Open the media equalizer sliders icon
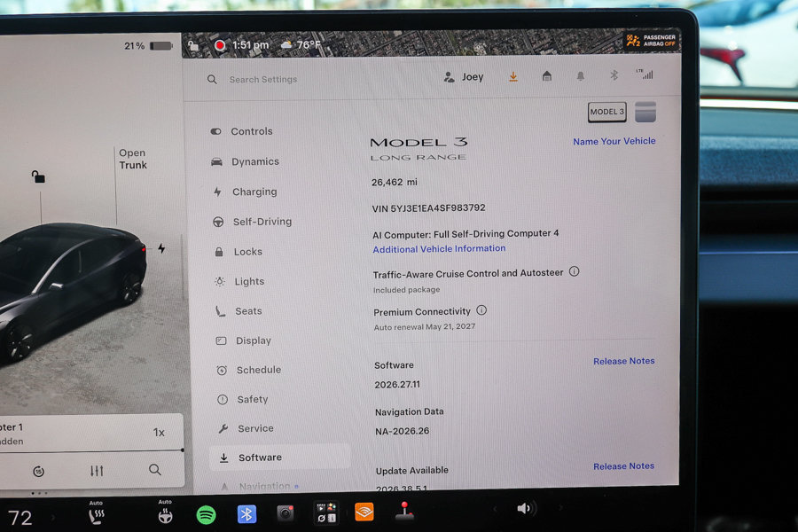The height and width of the screenshot is (532, 798). click(97, 471)
